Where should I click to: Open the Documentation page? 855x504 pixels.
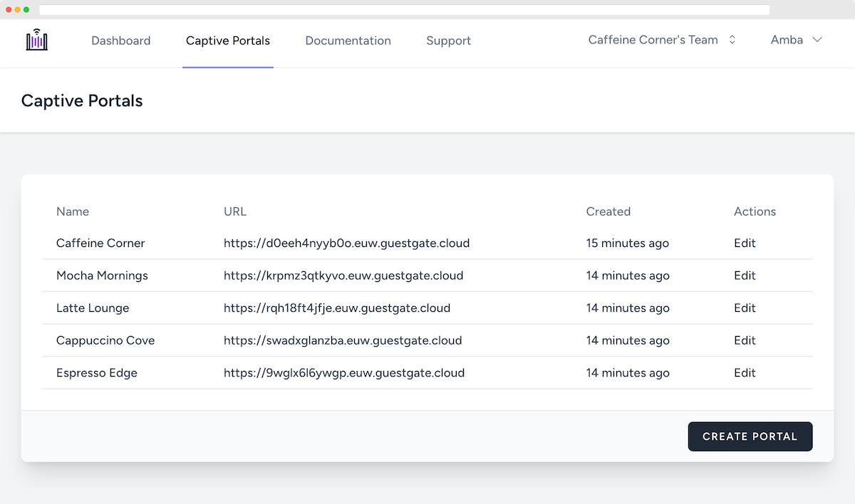[x=348, y=41]
